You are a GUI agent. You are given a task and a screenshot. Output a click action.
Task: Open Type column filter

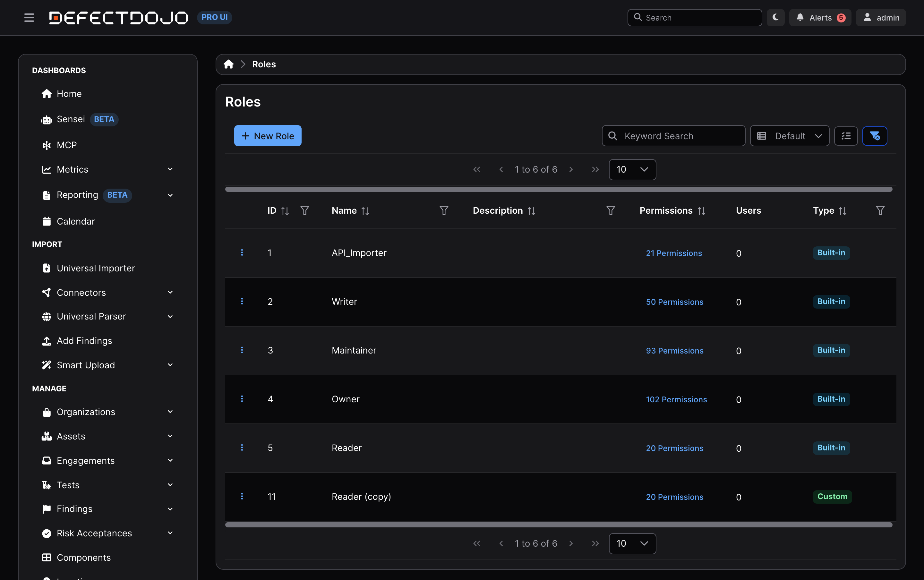point(880,210)
